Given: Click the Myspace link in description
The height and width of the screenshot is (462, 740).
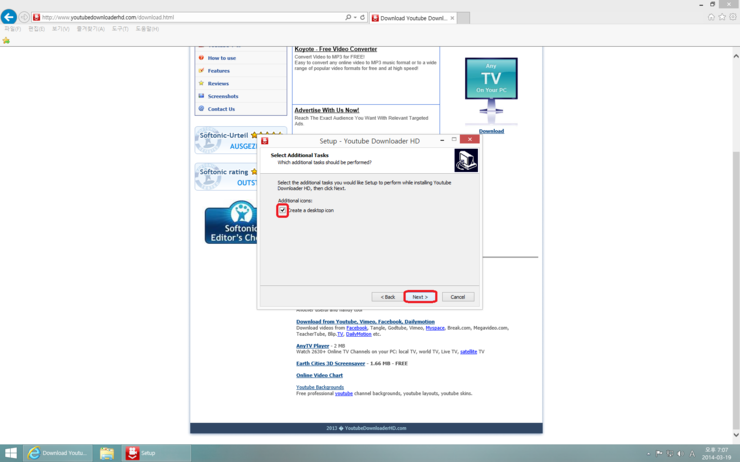Looking at the screenshot, I should pyautogui.click(x=435, y=328).
